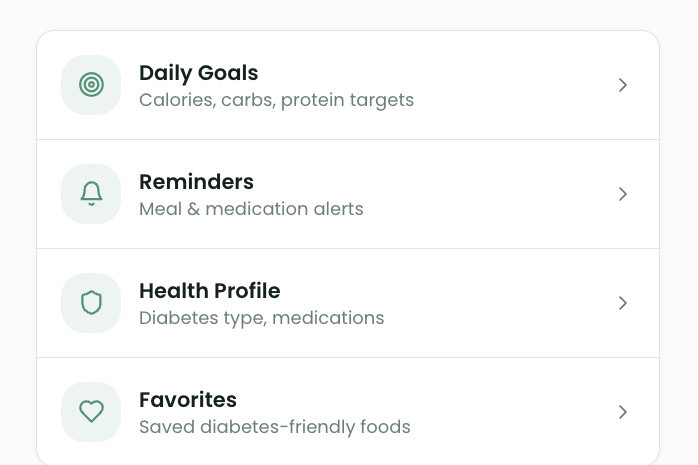Click the 'Meal & medication alerts' subtitle
This screenshot has height=465, width=698.
251,209
